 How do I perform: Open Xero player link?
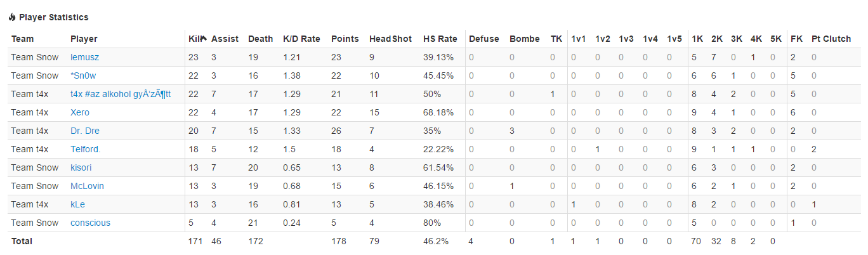(80, 112)
